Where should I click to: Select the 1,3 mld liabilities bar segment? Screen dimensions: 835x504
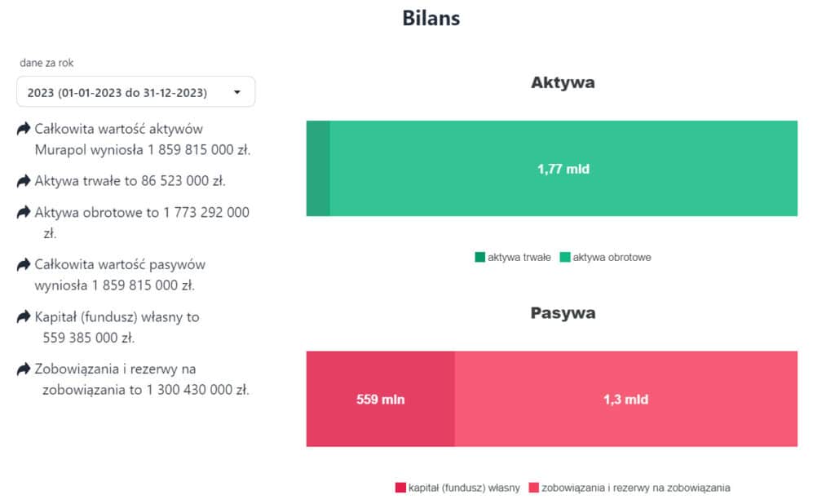pyautogui.click(x=625, y=400)
